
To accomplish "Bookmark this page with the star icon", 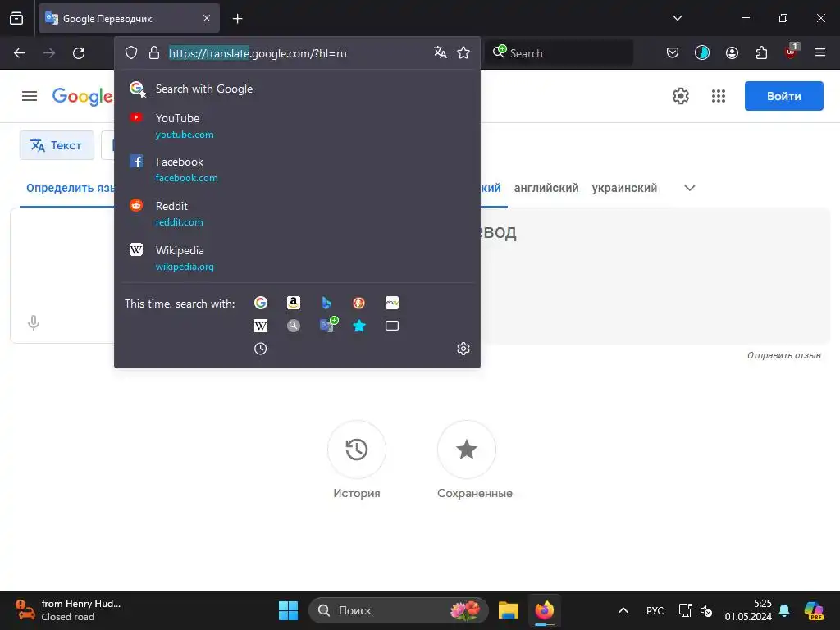I will tap(463, 52).
